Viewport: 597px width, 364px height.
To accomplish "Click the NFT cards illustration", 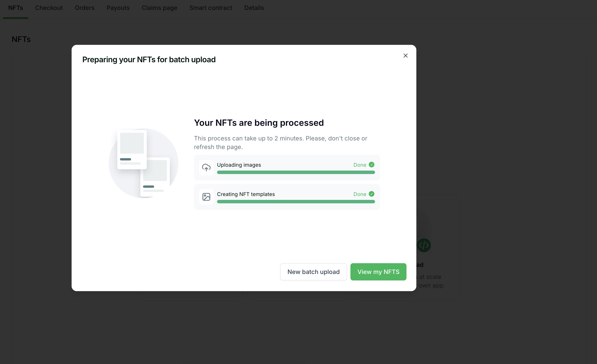I will pyautogui.click(x=144, y=163).
